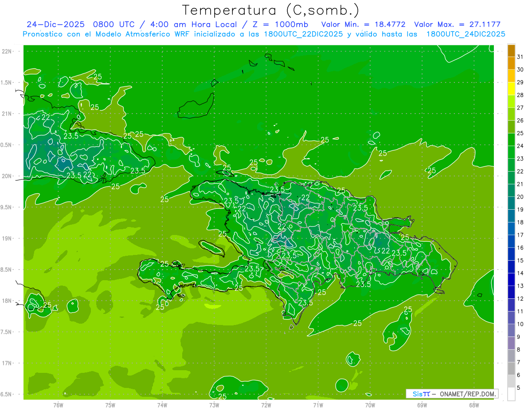Click the "70W" longitude axis label
The width and height of the screenshot is (532, 411).
click(370, 405)
